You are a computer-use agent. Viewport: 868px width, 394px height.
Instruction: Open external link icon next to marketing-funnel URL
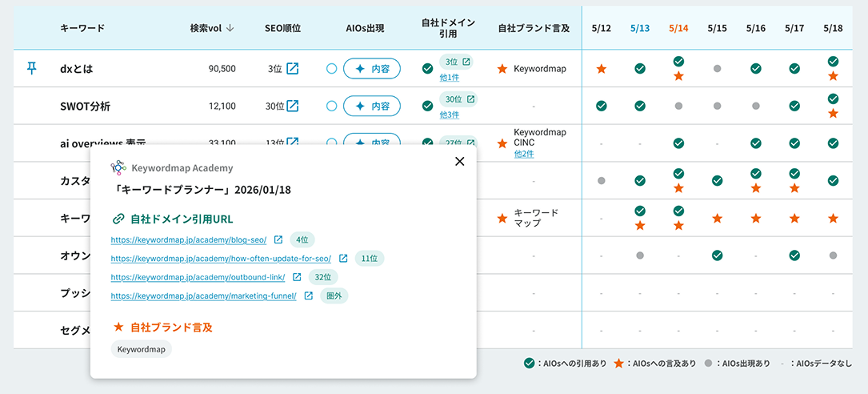(x=308, y=295)
